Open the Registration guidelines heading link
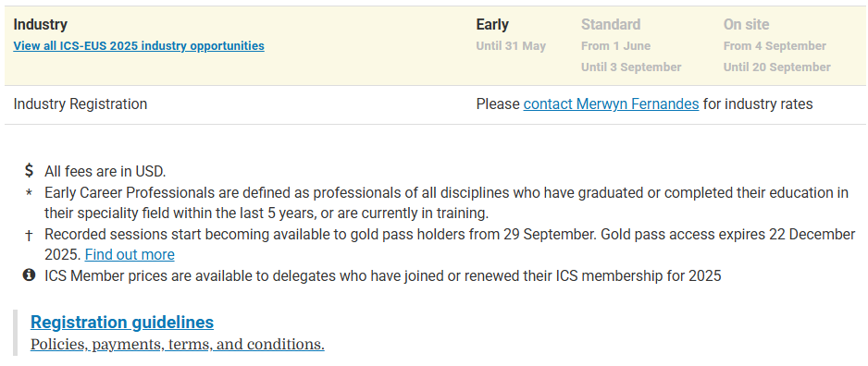This screenshot has width=868, height=366. 122,322
